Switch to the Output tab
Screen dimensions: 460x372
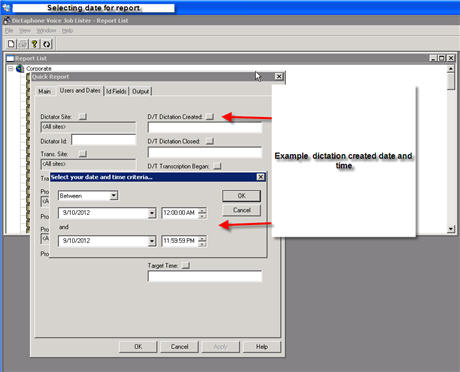click(x=140, y=91)
